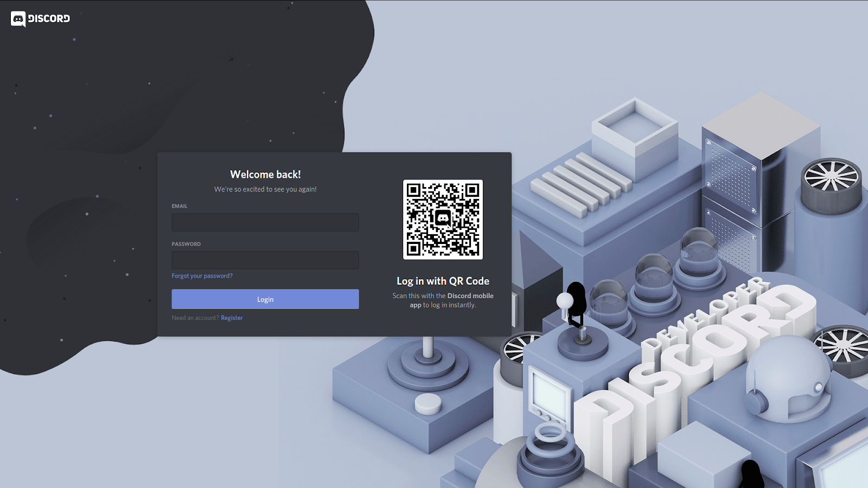The height and width of the screenshot is (488, 868).
Task: Click the "Log in with QR Code" heading
Action: pyautogui.click(x=443, y=281)
